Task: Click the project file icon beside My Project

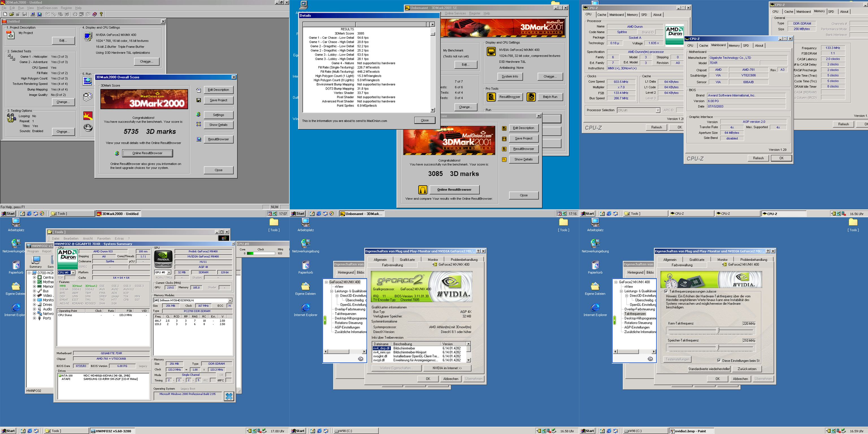Action: pos(11,34)
